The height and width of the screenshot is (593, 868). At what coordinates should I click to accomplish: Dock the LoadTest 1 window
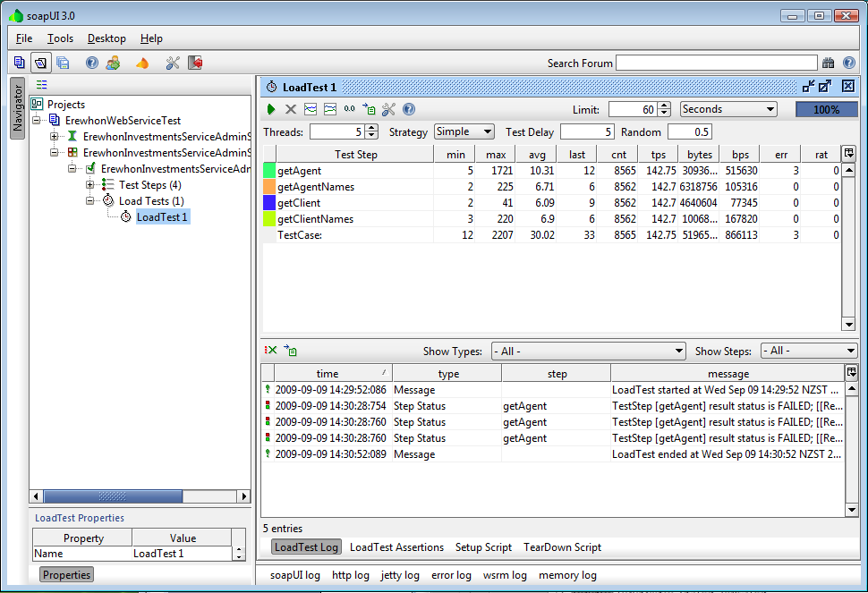[x=809, y=86]
